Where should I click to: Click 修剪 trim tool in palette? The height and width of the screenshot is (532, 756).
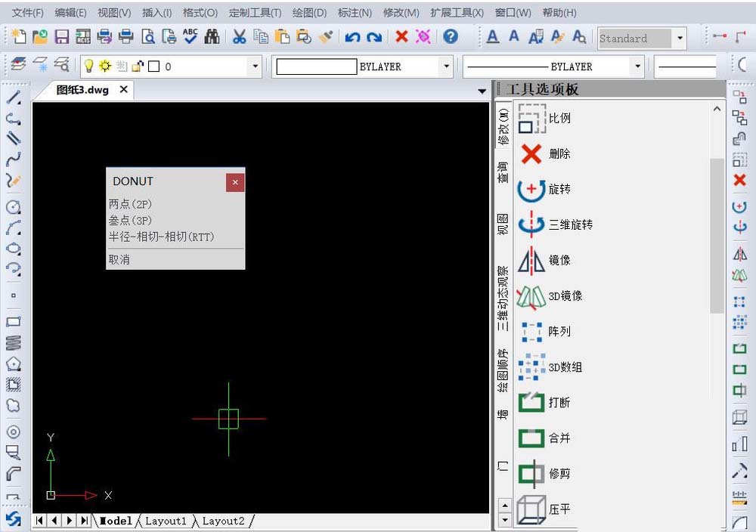pos(545,474)
